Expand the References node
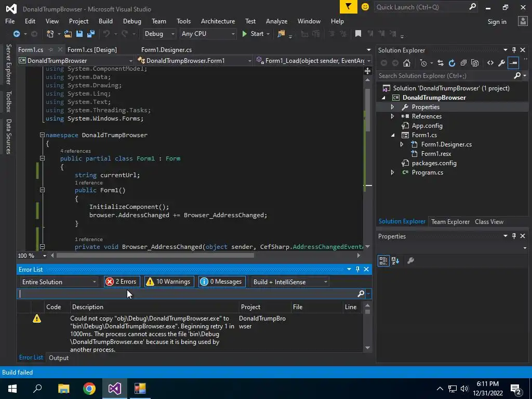532x399 pixels. pos(393,116)
